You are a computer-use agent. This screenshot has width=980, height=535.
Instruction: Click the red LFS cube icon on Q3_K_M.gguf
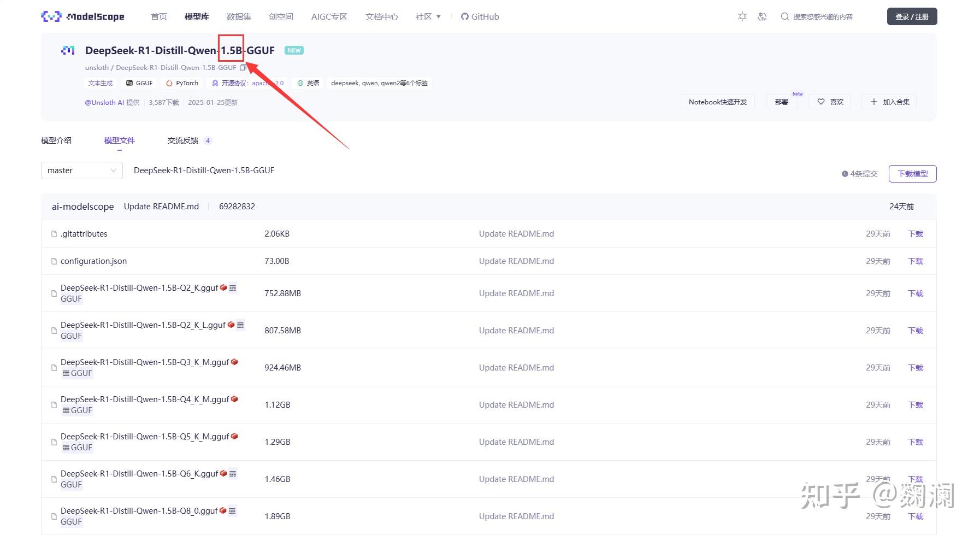click(234, 362)
